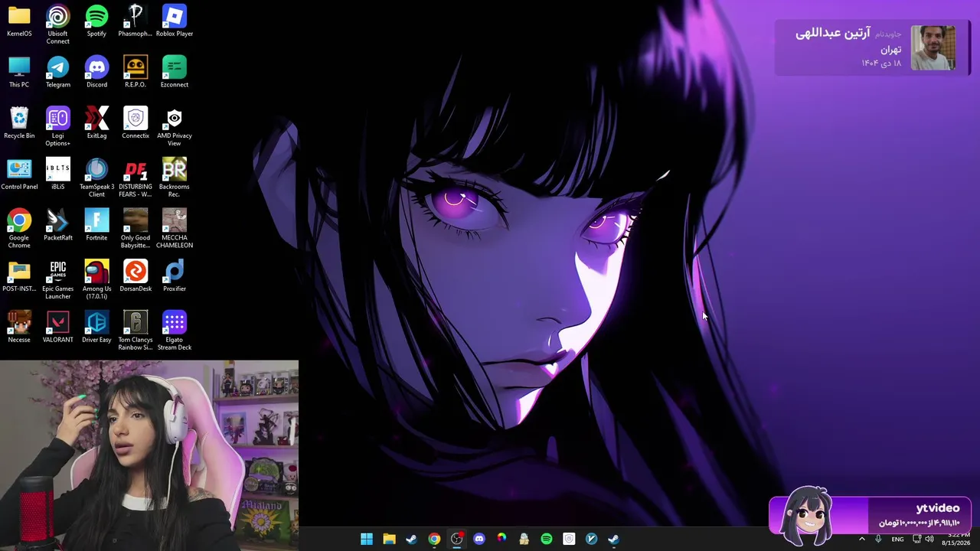Select the Ubisoft Connect desktop shortcut

pos(57,24)
